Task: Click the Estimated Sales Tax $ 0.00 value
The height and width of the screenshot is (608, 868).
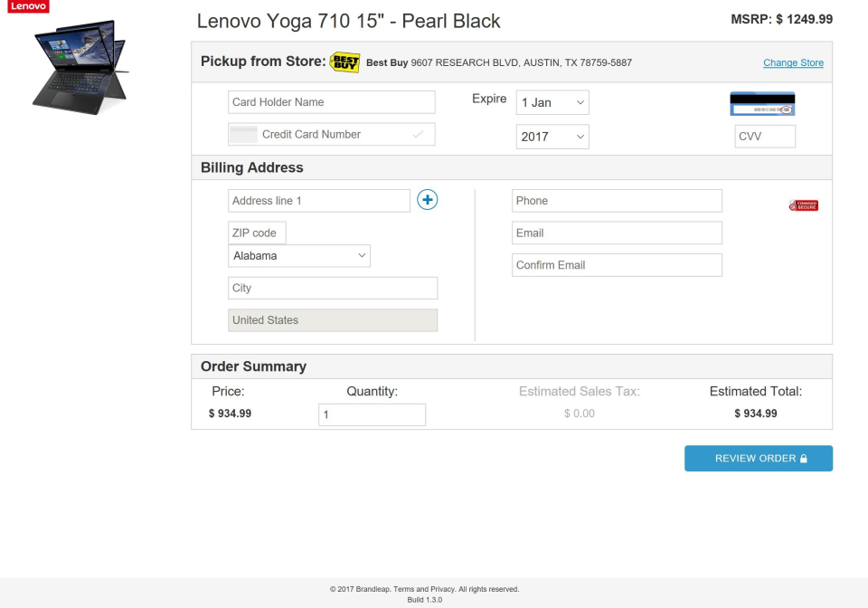Action: coord(579,413)
